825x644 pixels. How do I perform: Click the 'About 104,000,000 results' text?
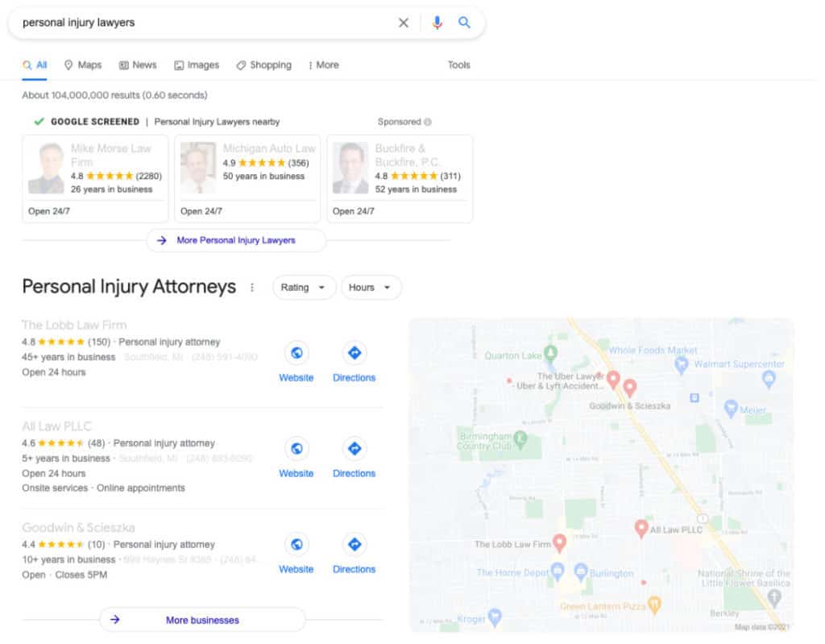tap(114, 95)
